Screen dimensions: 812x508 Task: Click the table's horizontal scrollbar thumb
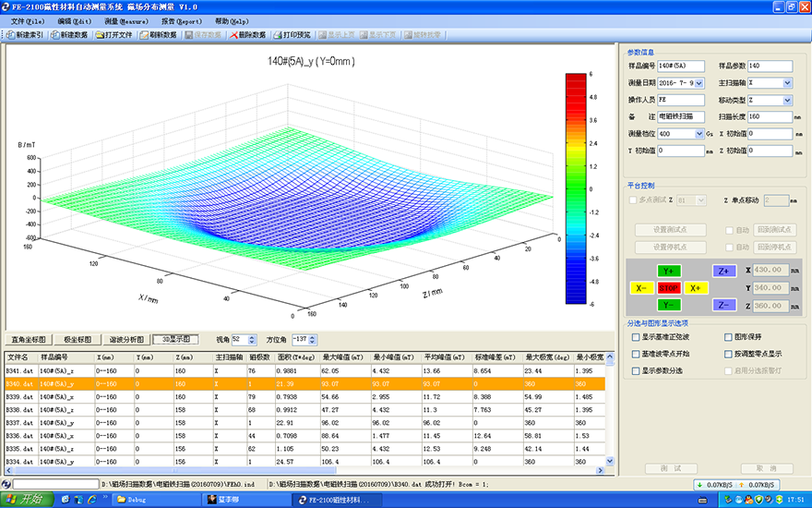click(x=174, y=470)
